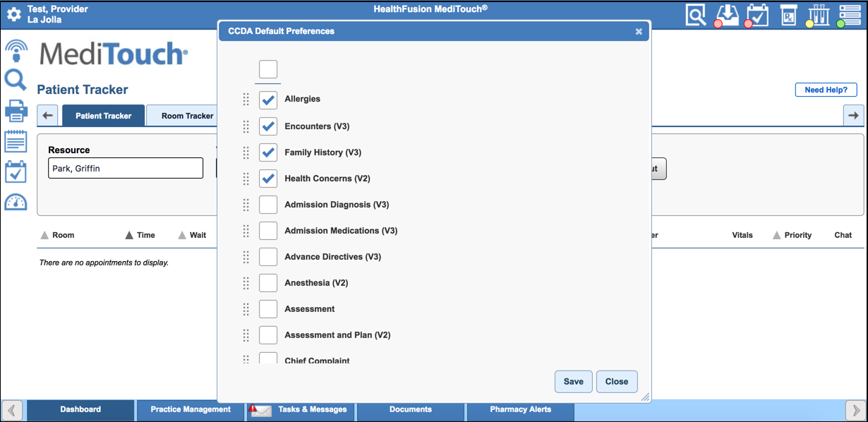Grab the drag handle for Family History (V3)
Viewport: 868px width, 422px height.
pos(246,152)
